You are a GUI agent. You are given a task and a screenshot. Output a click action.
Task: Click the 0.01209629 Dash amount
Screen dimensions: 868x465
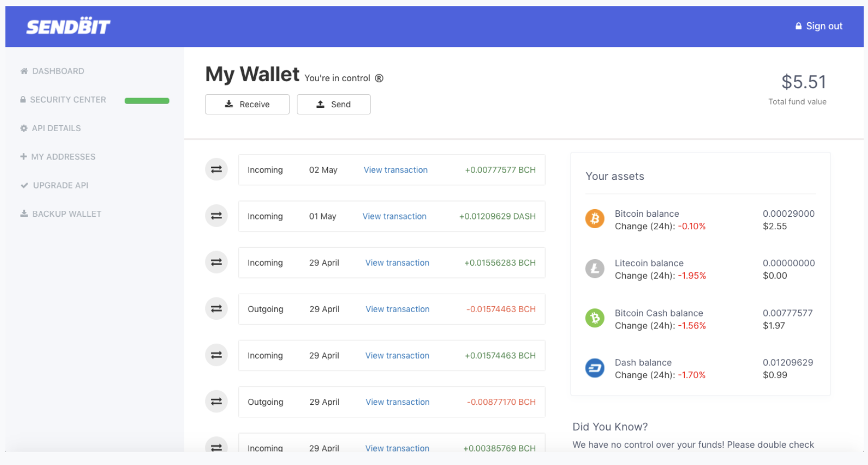point(788,363)
